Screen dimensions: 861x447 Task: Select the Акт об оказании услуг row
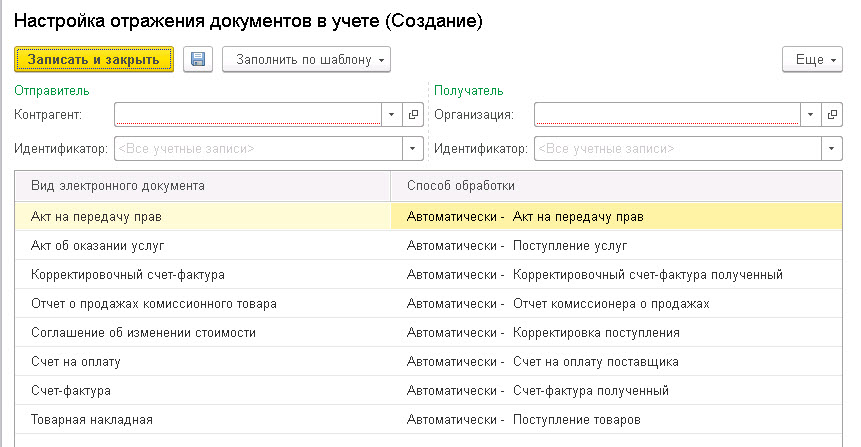point(428,245)
